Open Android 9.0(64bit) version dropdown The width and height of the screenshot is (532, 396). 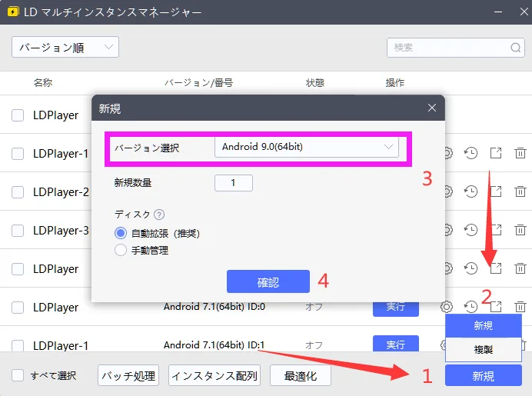click(x=307, y=147)
